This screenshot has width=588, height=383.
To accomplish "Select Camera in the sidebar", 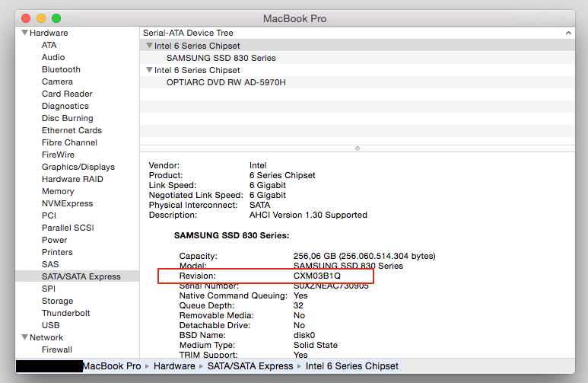I will tap(57, 81).
